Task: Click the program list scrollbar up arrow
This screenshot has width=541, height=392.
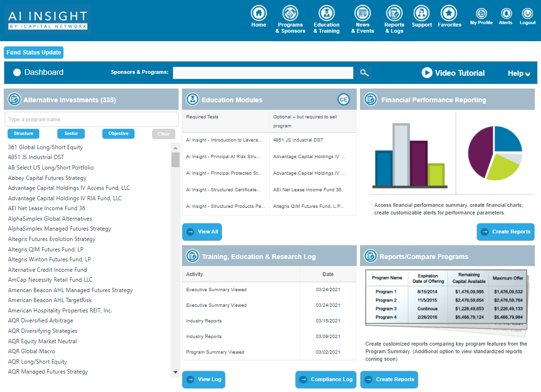Action: pos(175,148)
